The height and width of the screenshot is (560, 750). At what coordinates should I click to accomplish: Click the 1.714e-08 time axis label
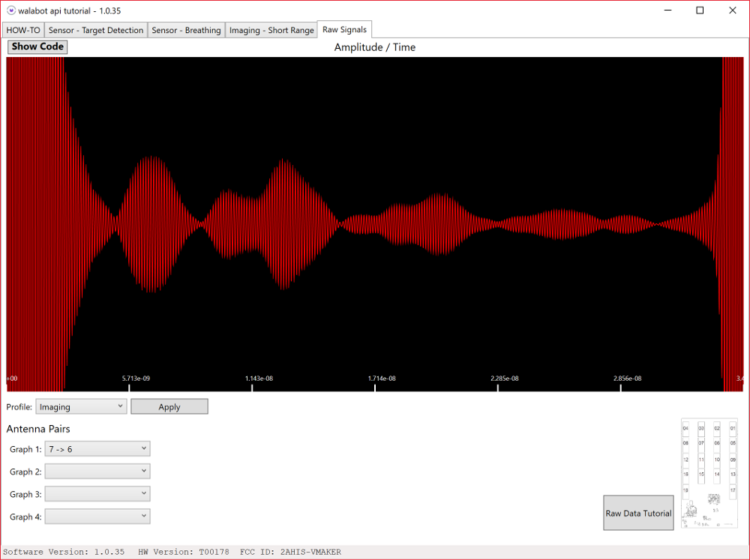click(382, 379)
